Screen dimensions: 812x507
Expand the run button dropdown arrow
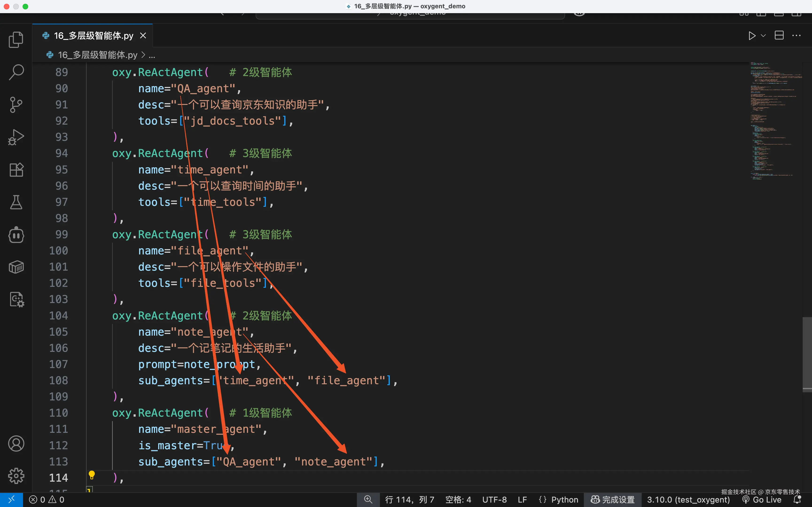[763, 35]
